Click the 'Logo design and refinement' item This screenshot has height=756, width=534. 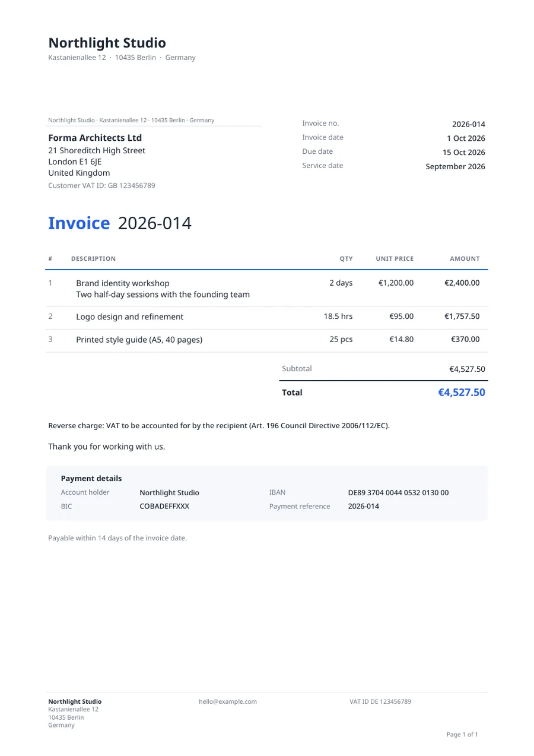tap(129, 317)
